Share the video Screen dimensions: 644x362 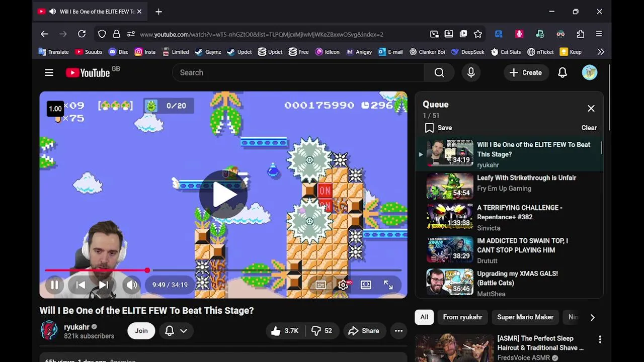363,331
